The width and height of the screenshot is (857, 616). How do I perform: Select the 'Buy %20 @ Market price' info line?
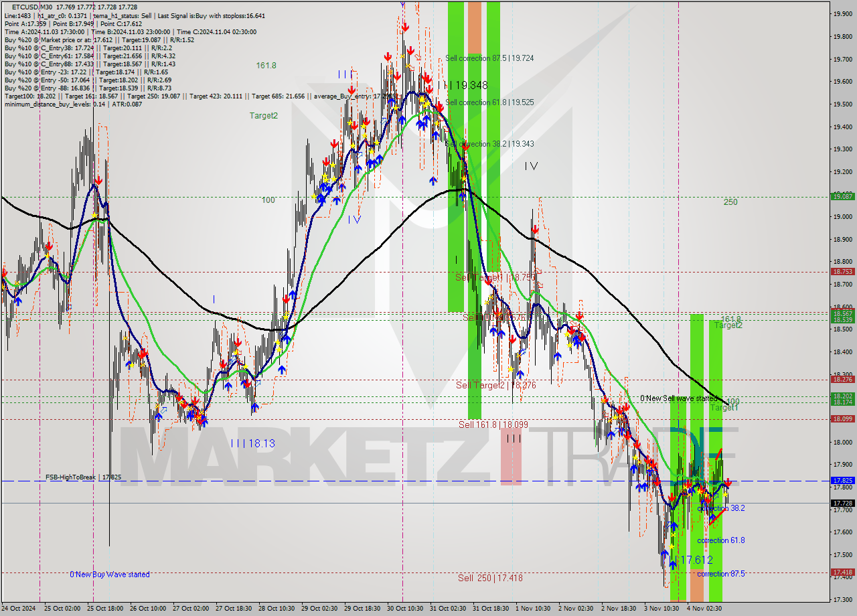click(x=99, y=40)
